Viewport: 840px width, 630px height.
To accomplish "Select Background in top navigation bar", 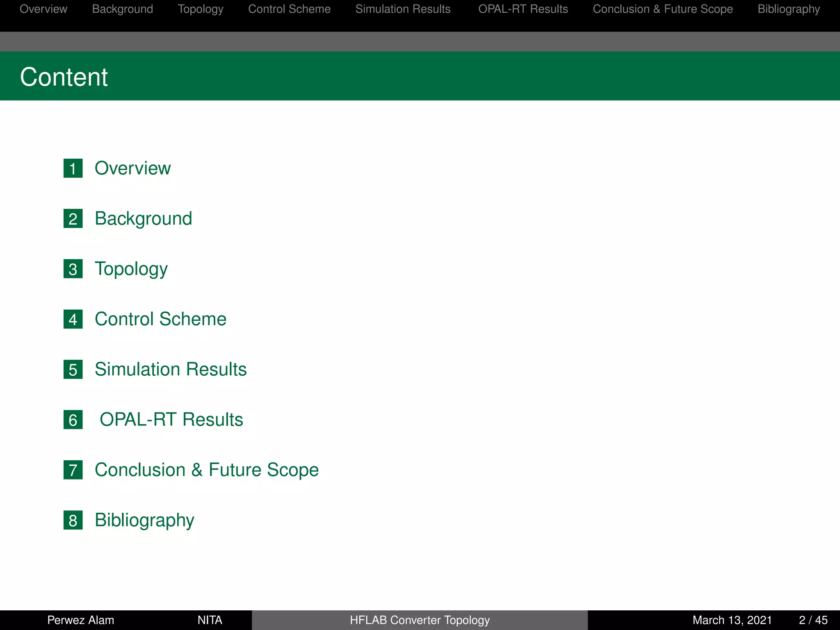I will click(x=122, y=9).
